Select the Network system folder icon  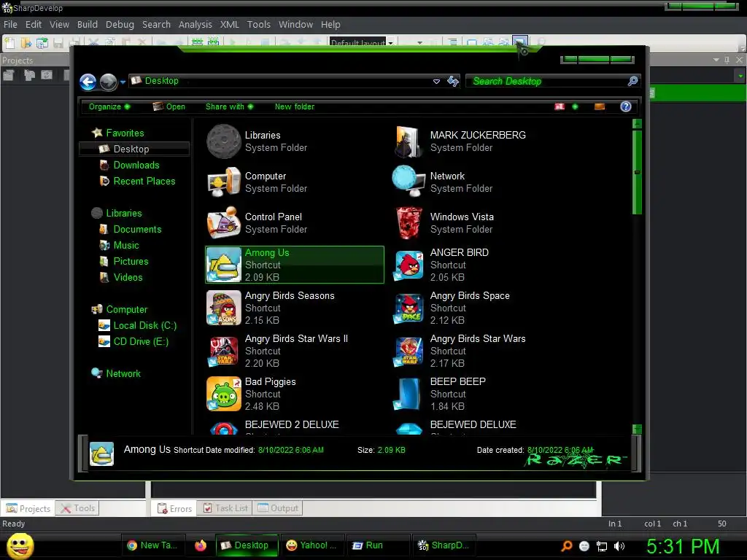pyautogui.click(x=409, y=181)
